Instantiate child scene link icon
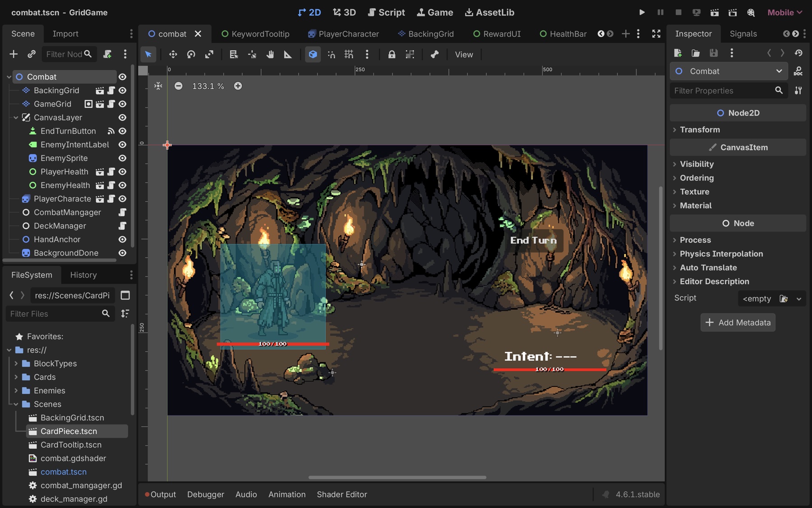Screen dimensions: 812x508 (x=31, y=54)
